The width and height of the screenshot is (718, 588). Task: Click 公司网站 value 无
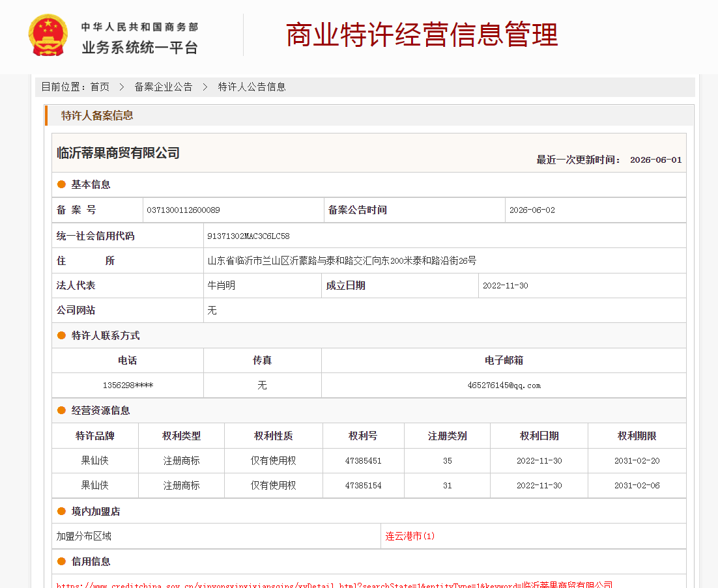tap(212, 310)
